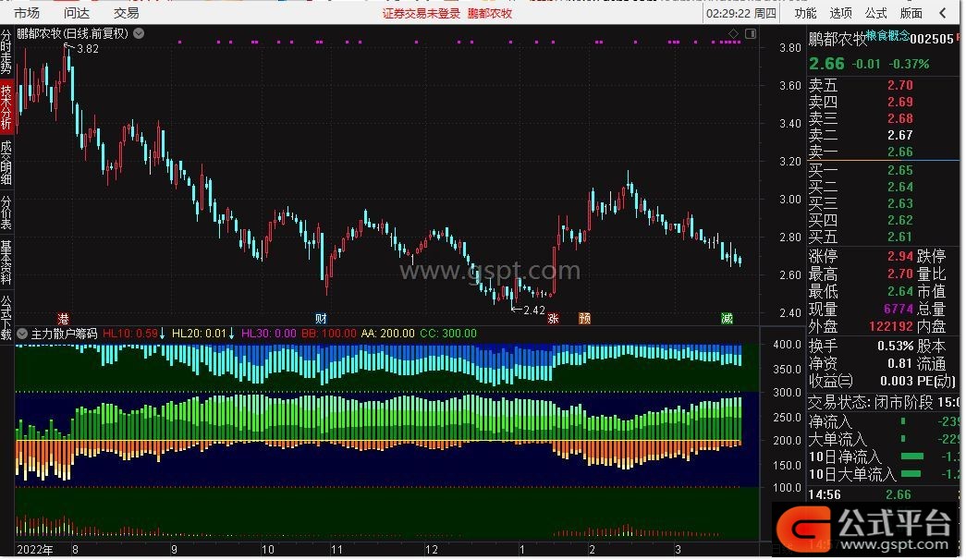Open the 问达 menu
966x560 pixels.
point(77,13)
